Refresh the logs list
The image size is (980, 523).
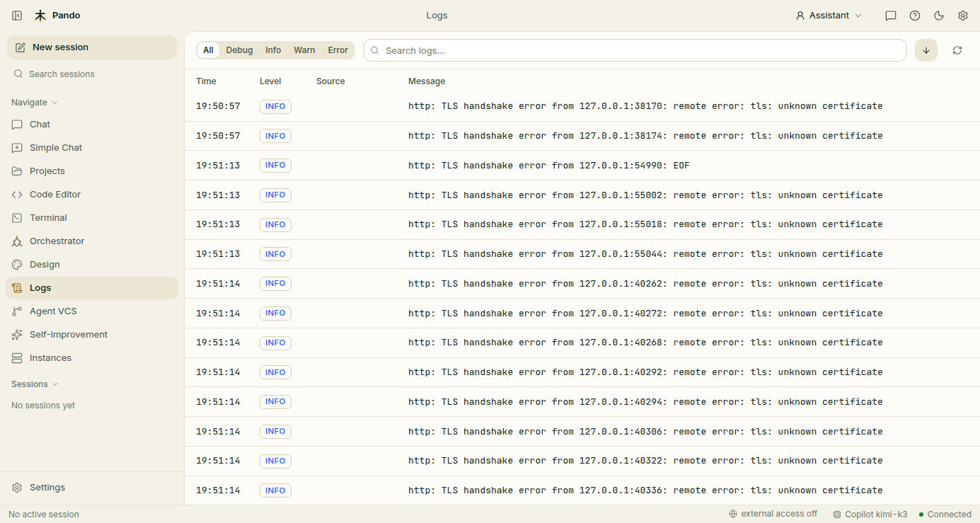tap(957, 50)
